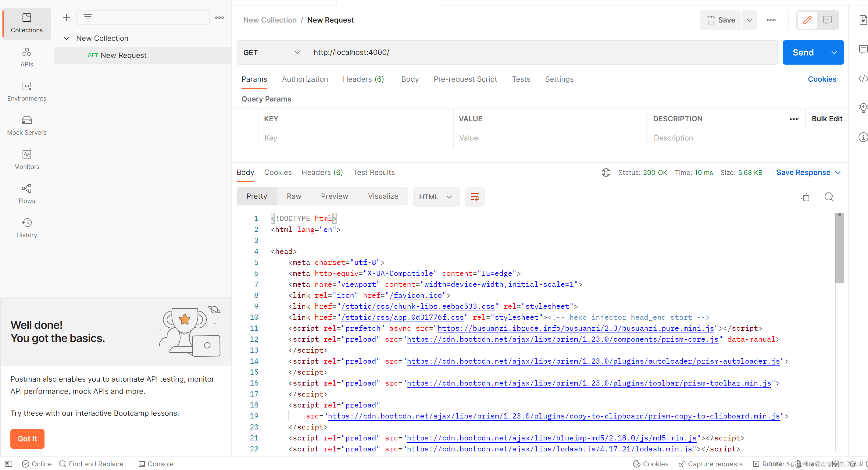Open the Test Results tab
868x470 pixels.
[x=374, y=173]
